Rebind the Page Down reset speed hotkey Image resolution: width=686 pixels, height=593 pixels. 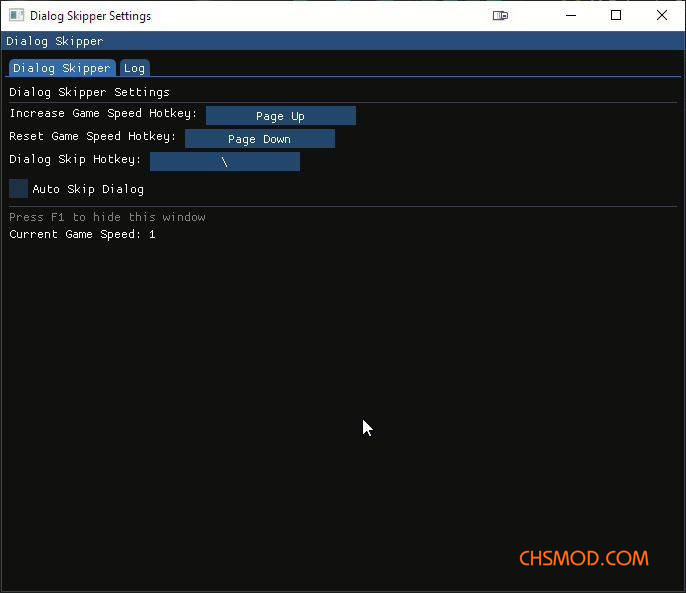click(x=259, y=139)
